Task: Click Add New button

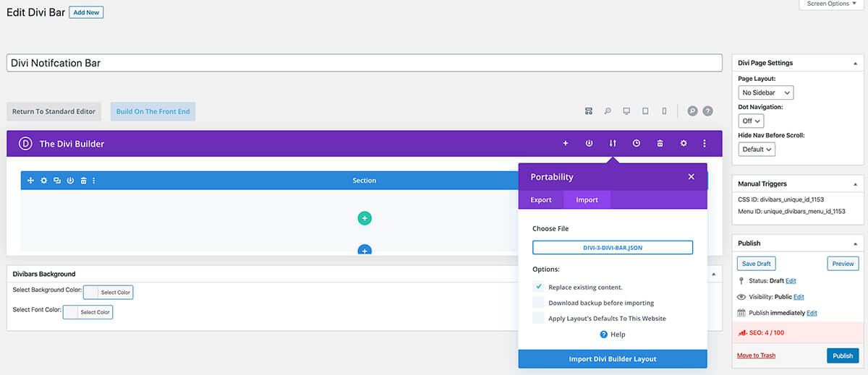Action: [86, 13]
